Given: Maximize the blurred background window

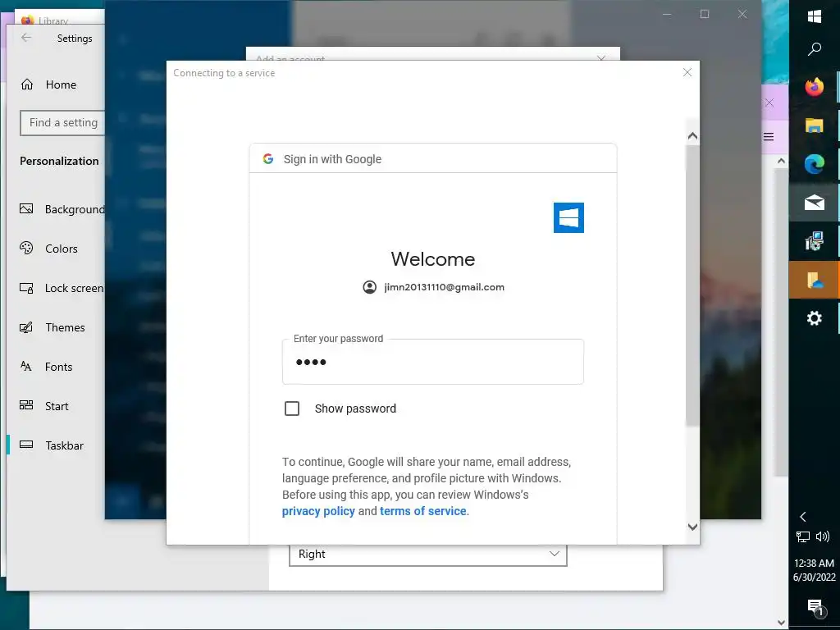Looking at the screenshot, I should click(x=705, y=14).
